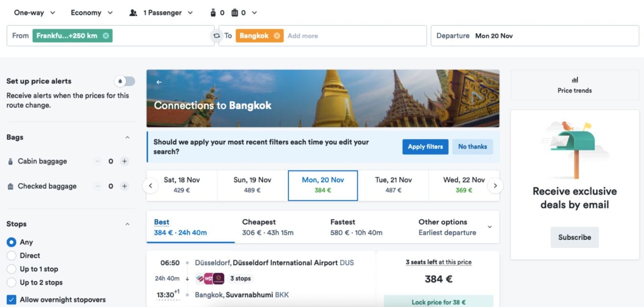The image size is (644, 307).
Task: Enable the price alerts toggle
Action: pyautogui.click(x=125, y=81)
